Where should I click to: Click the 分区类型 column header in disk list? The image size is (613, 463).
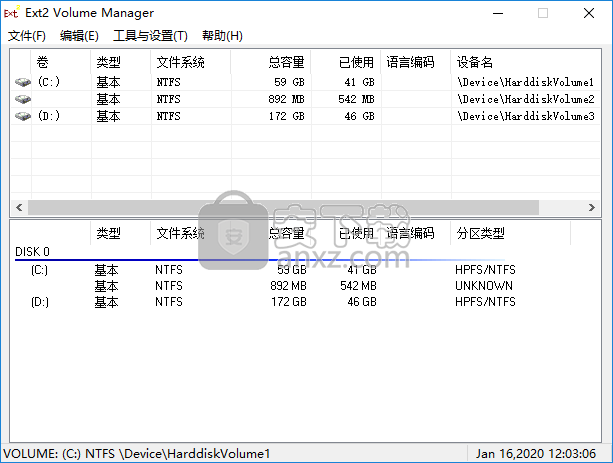click(511, 233)
